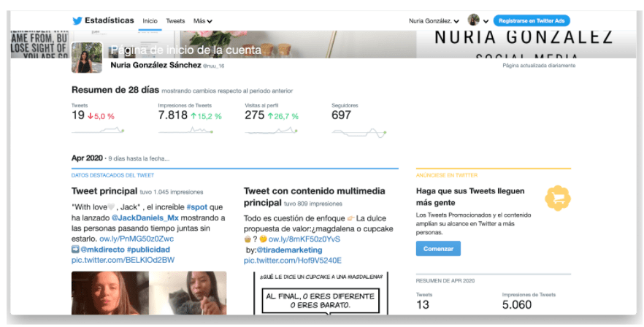644x327 pixels.
Task: Open the @mkdirecto mention
Action: 102,250
